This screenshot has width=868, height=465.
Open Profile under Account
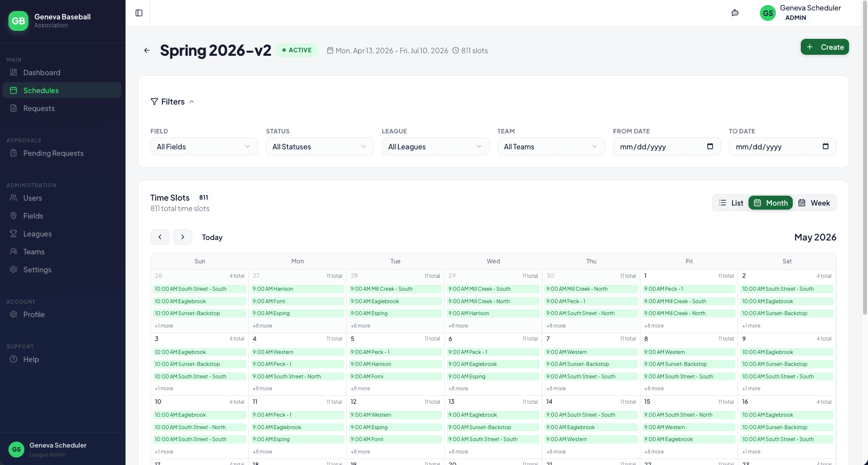point(34,314)
